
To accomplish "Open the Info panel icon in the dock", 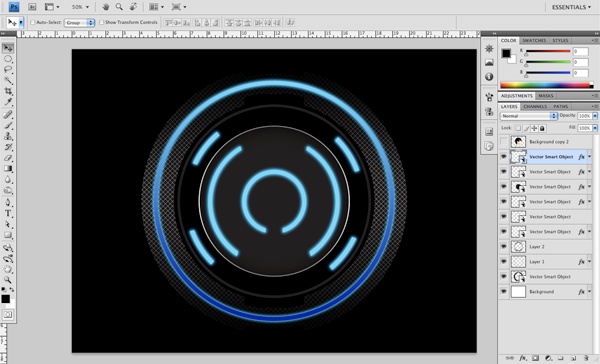I will coord(489,77).
